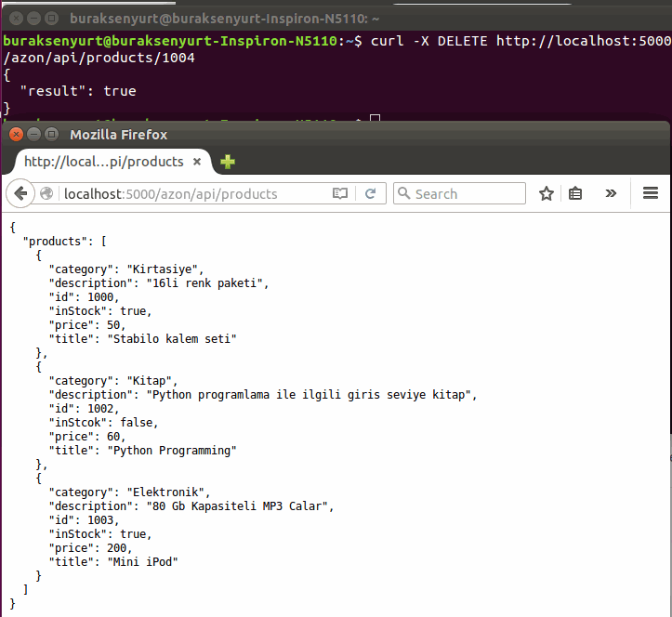The width and height of the screenshot is (672, 617).
Task: Click the "products": [ line
Action: [65, 242]
